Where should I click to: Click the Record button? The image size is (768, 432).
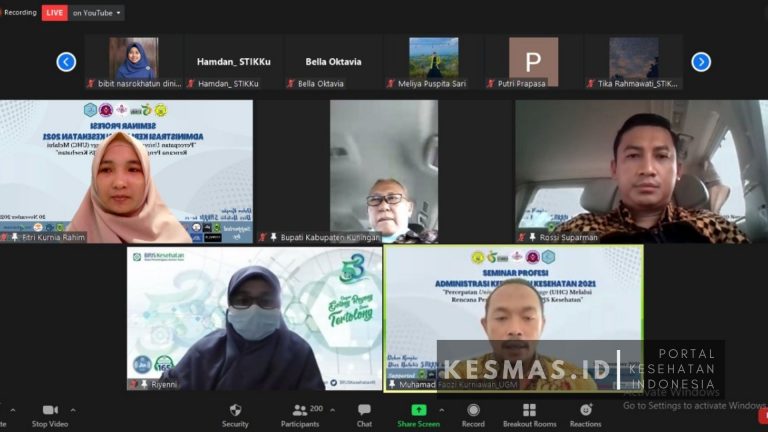coord(473,415)
